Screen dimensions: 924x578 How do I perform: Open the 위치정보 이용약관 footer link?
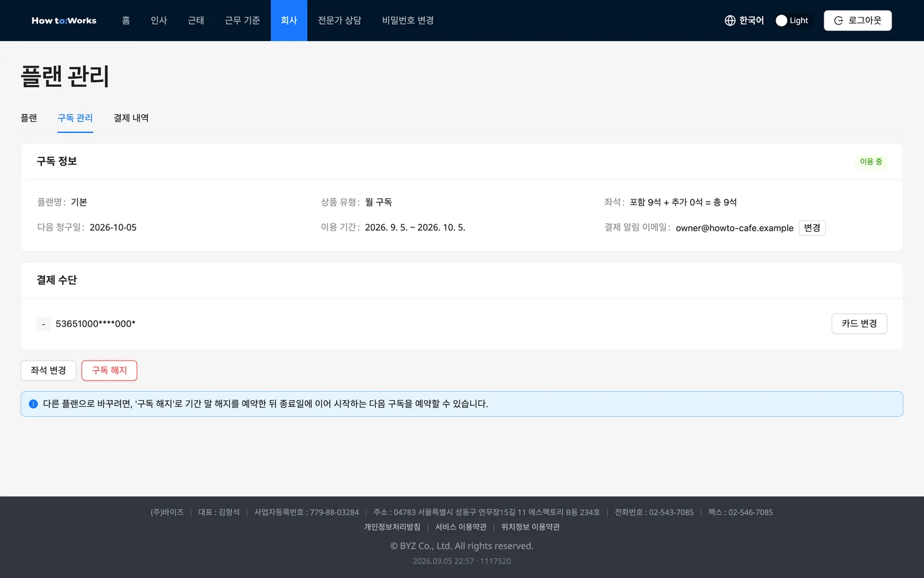click(x=530, y=527)
